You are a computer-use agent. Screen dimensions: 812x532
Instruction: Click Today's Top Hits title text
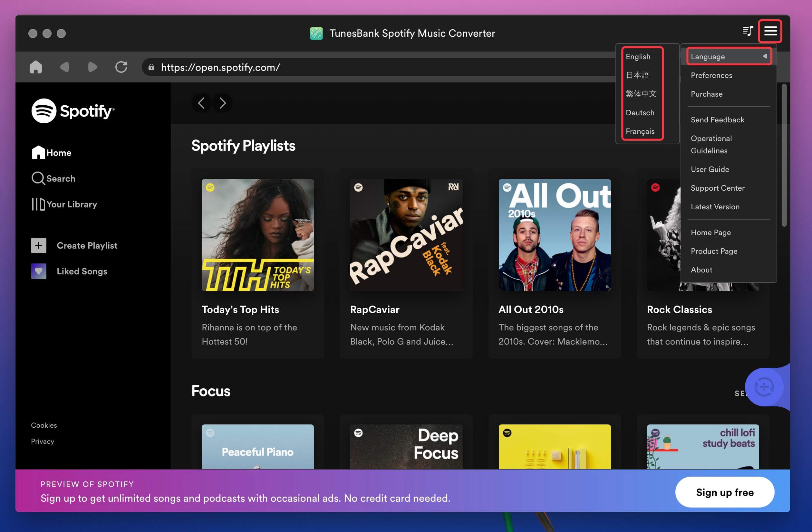pyautogui.click(x=240, y=309)
